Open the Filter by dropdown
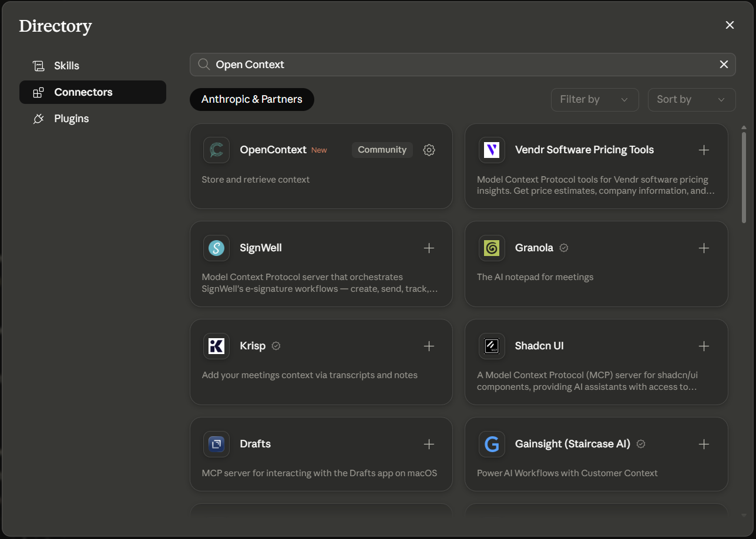756x539 pixels. pos(594,99)
